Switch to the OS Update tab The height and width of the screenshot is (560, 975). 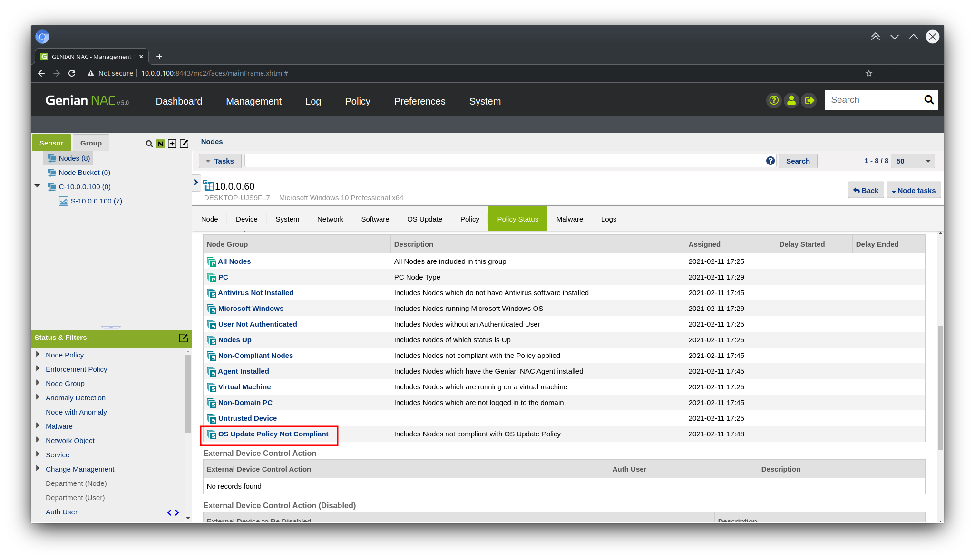coord(424,219)
